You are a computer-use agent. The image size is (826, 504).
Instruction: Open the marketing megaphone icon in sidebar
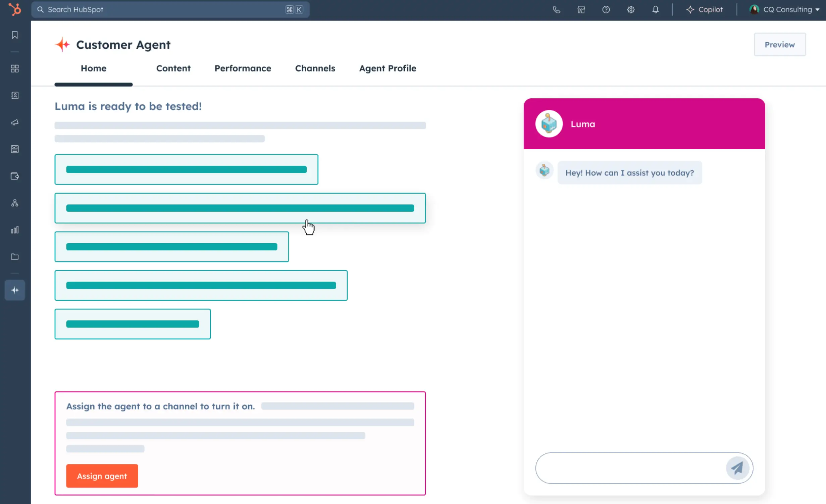[15, 122]
